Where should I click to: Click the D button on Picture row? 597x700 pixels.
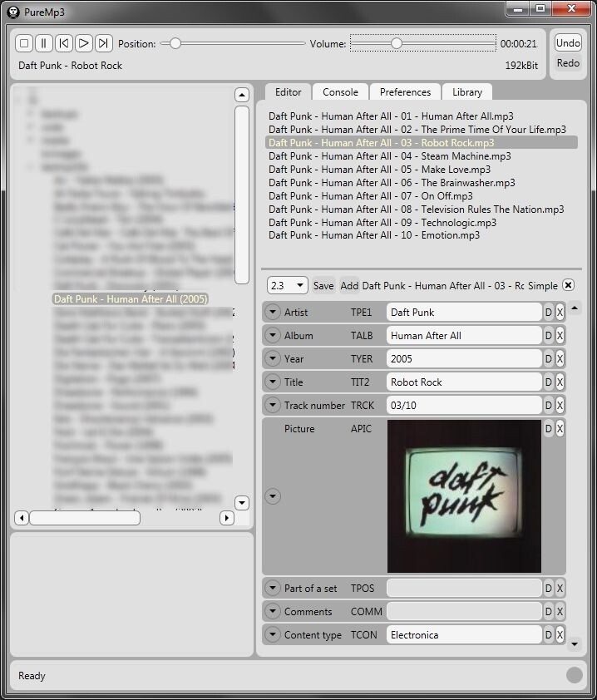coord(548,428)
